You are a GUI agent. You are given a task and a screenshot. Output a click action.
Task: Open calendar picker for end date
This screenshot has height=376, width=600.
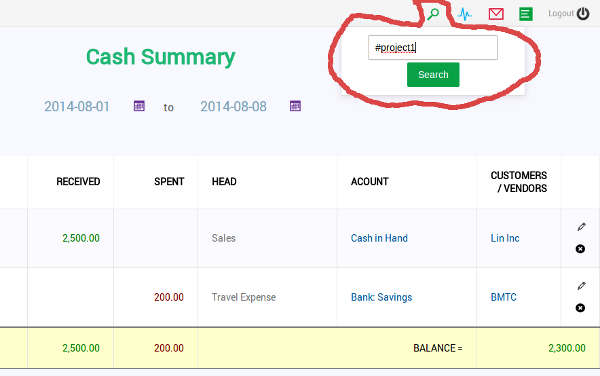coord(295,106)
